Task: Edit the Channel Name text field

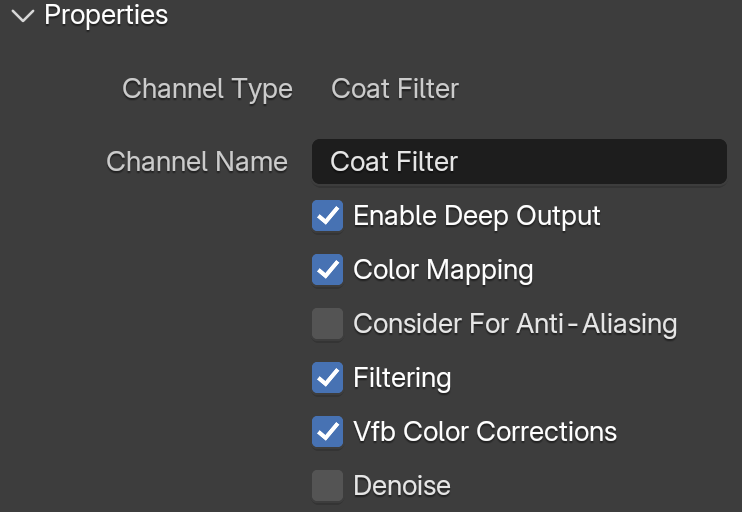Action: 519,161
